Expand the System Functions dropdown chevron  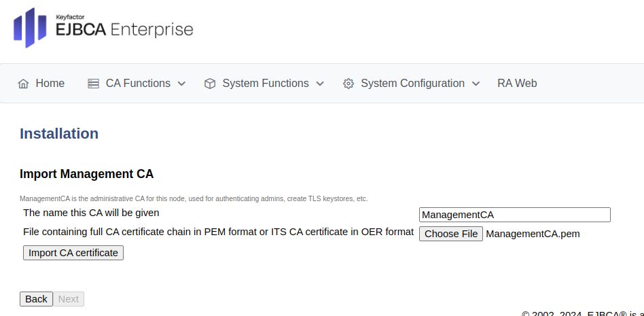pyautogui.click(x=320, y=84)
